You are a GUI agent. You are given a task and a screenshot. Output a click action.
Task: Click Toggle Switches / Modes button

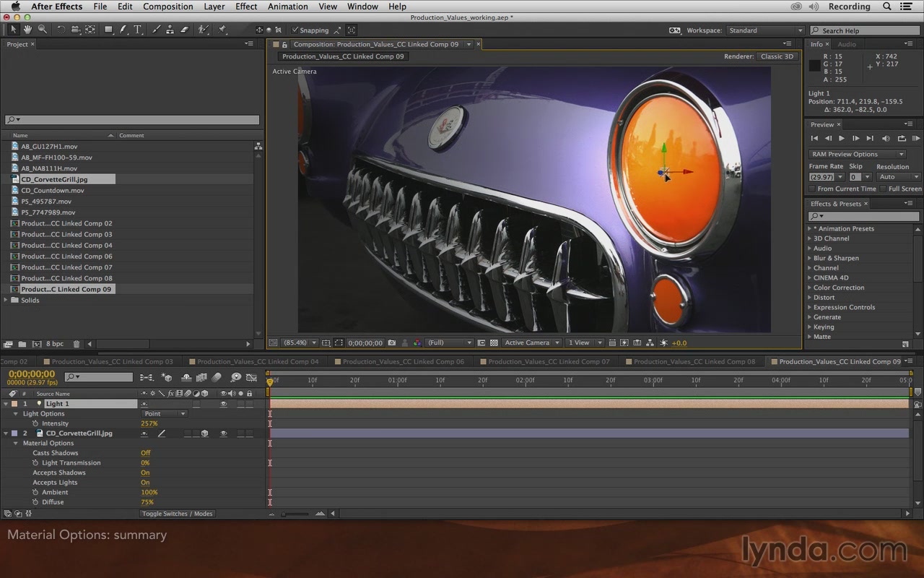coord(178,514)
